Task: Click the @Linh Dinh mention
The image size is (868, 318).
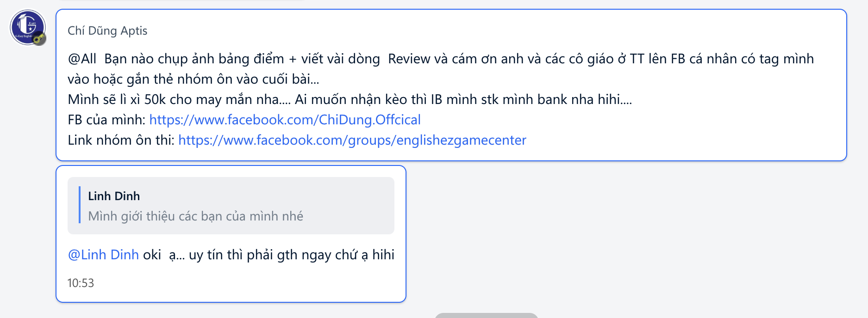Action: coord(103,255)
